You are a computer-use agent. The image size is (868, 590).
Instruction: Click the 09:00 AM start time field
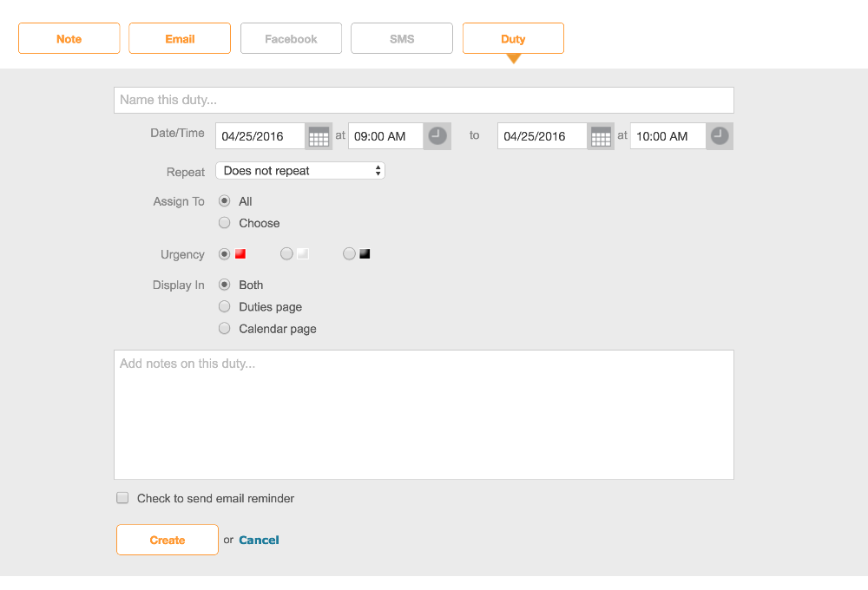386,136
